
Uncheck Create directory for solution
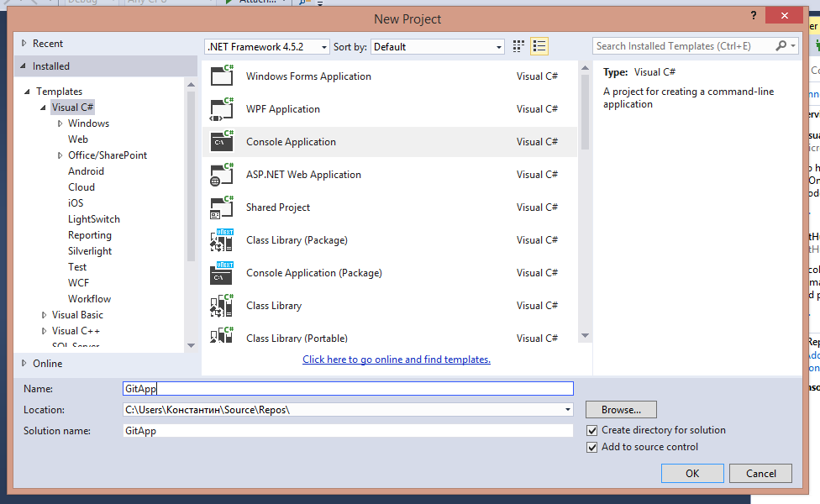tap(592, 430)
